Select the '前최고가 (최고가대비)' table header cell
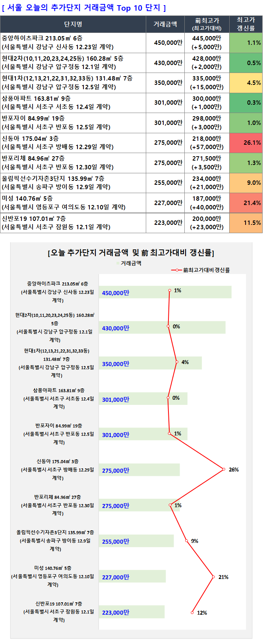Image resolution: width=263 pixels, height=644 pixels. tap(207, 24)
